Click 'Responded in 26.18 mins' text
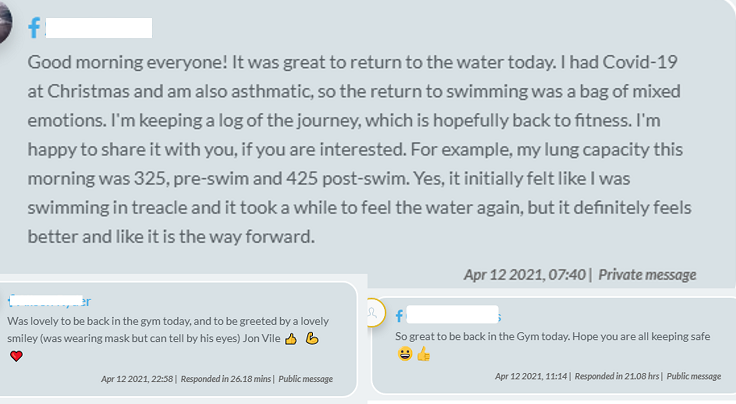Viewport: 736px width, 404px height. click(x=226, y=379)
